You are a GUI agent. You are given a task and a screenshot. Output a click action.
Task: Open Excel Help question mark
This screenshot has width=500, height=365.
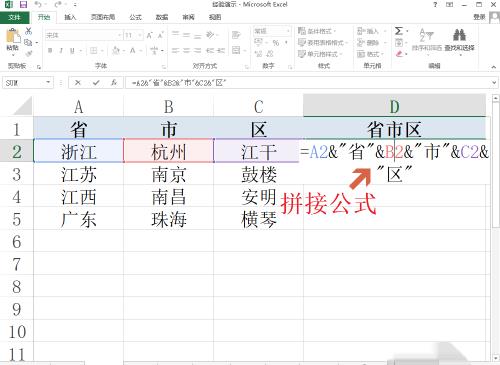click(x=435, y=5)
